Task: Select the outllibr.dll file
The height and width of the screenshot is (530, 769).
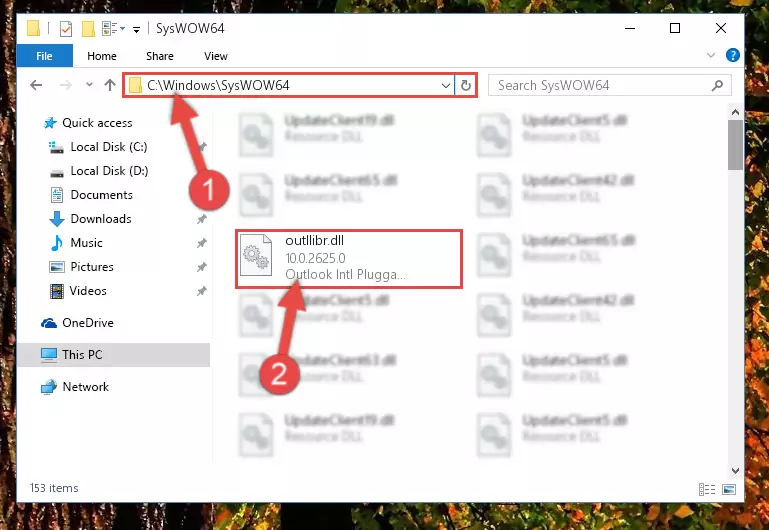Action: click(x=349, y=258)
